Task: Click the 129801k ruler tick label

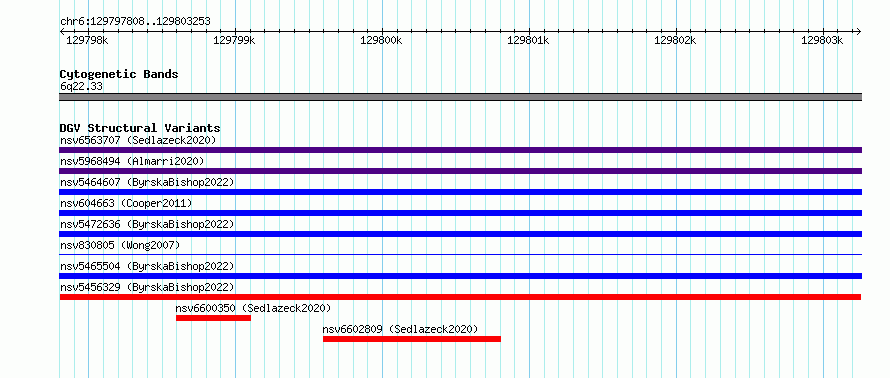Action: tap(528, 40)
